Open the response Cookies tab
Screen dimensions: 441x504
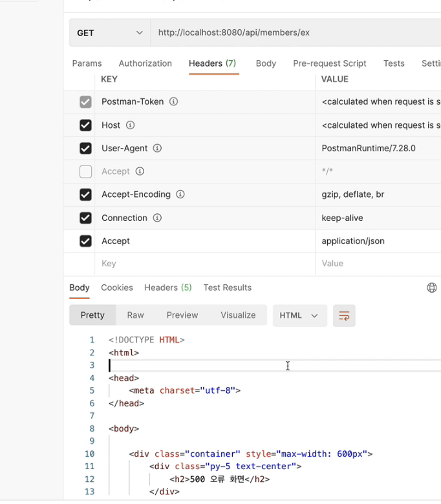coord(117,288)
